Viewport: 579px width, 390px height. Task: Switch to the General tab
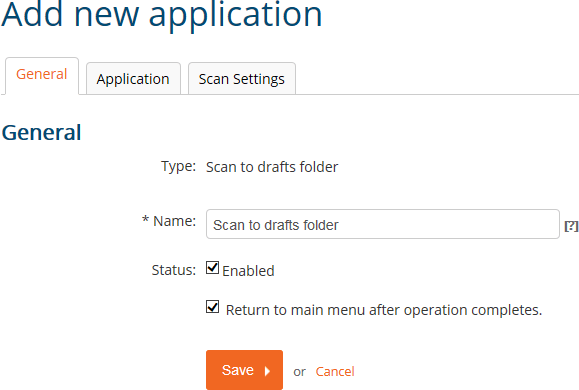pyautogui.click(x=42, y=75)
